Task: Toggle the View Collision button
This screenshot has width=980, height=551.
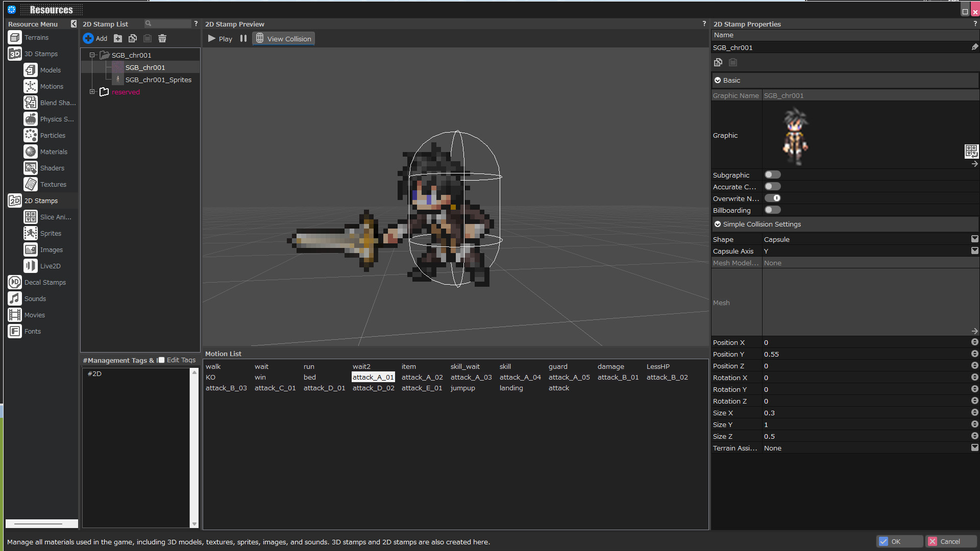Action: click(283, 39)
